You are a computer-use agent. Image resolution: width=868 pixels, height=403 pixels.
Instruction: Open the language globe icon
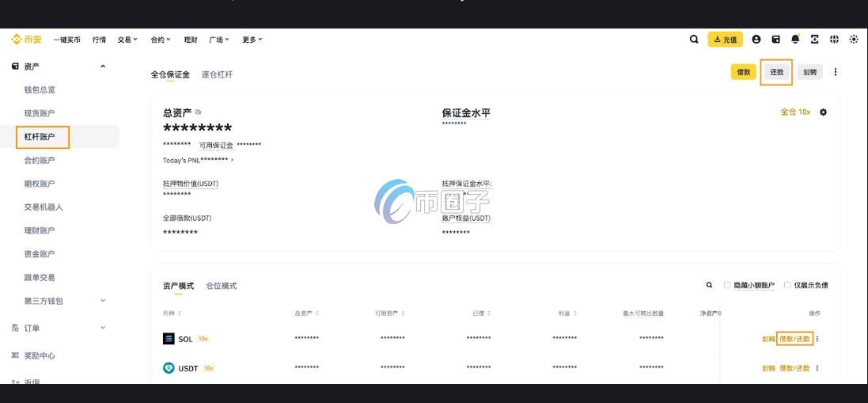coord(834,40)
